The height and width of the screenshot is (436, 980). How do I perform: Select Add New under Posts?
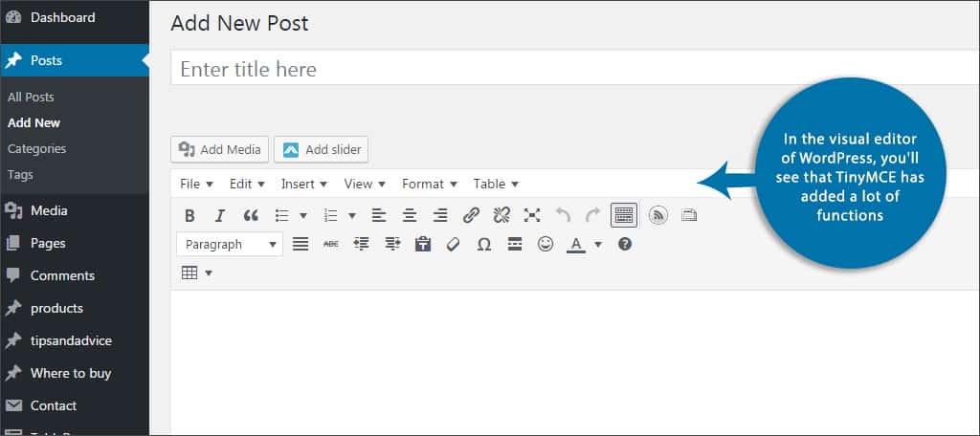click(x=33, y=123)
